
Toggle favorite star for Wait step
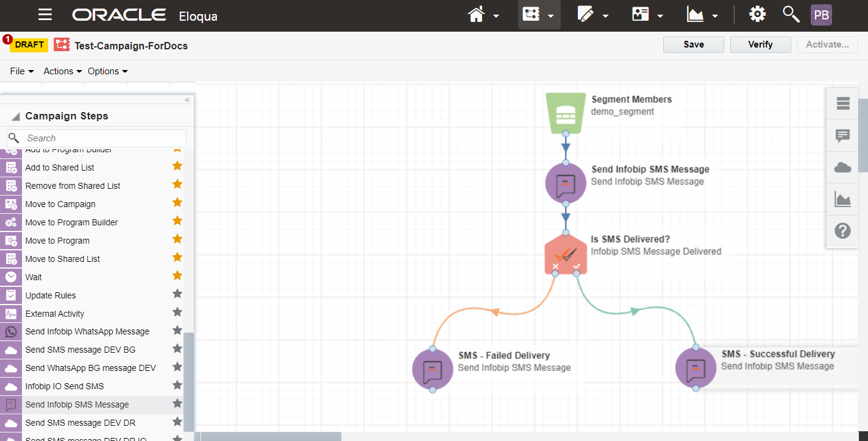(177, 276)
